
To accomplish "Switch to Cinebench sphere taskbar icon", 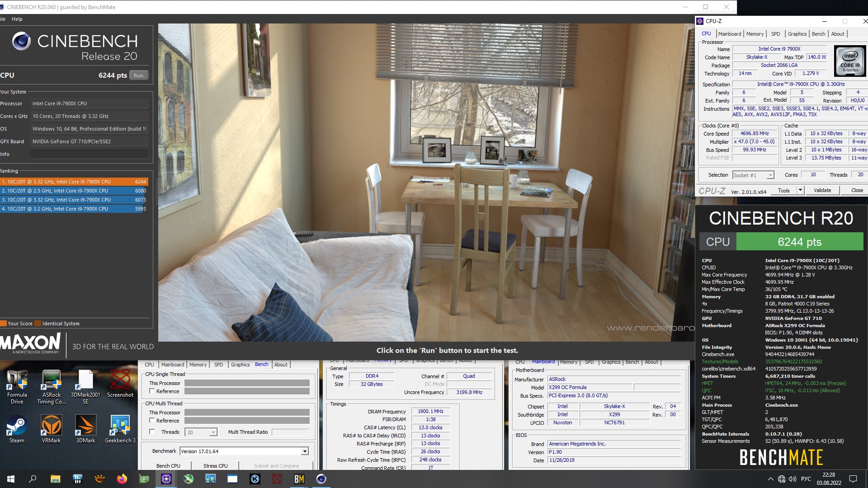I will (321, 479).
